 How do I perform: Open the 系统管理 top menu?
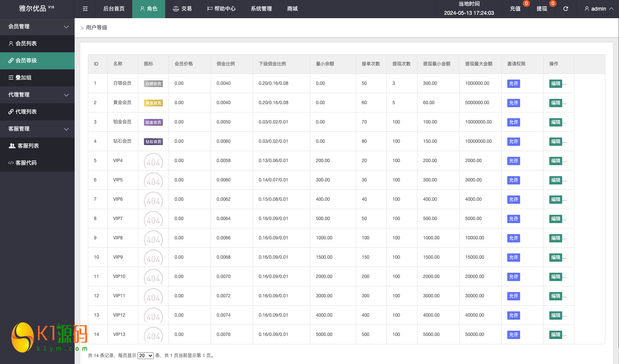click(x=261, y=9)
